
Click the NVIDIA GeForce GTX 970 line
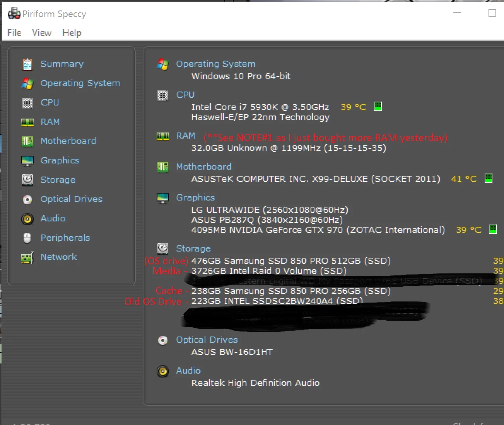pyautogui.click(x=318, y=230)
